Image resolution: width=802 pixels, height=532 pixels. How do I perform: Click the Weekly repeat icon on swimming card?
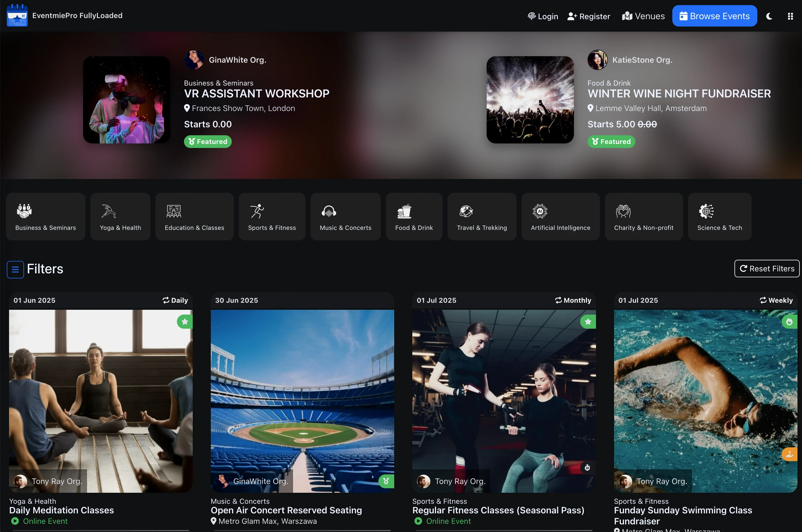click(763, 300)
